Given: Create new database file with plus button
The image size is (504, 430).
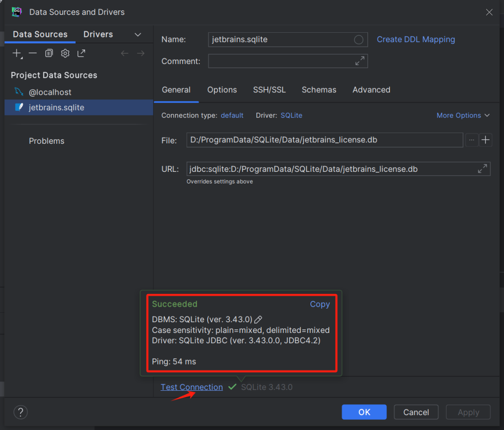Looking at the screenshot, I should coord(485,140).
